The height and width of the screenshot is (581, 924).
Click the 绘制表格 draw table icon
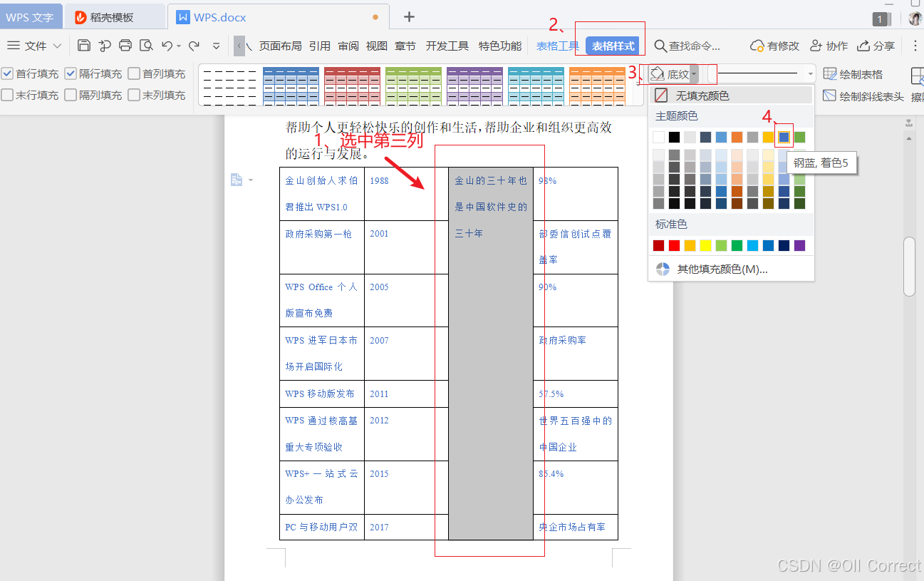pos(830,74)
